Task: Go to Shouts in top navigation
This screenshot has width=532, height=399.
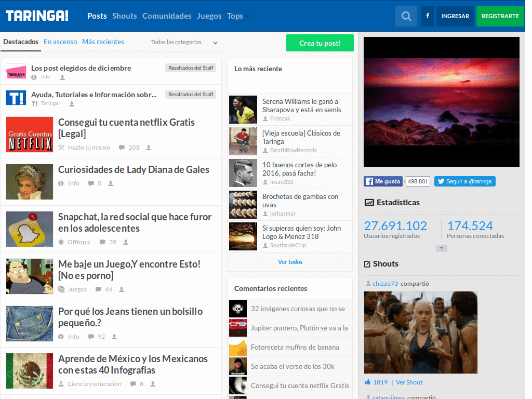Action: tap(125, 16)
